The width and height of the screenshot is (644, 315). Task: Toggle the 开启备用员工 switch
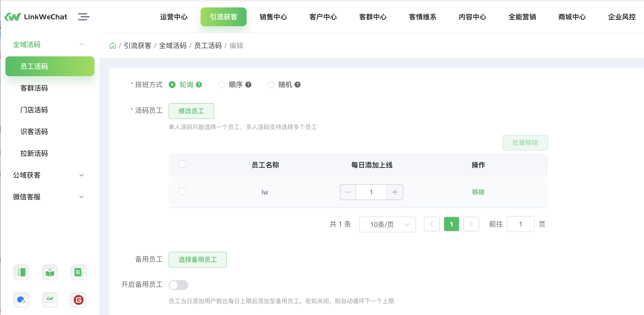(x=179, y=285)
